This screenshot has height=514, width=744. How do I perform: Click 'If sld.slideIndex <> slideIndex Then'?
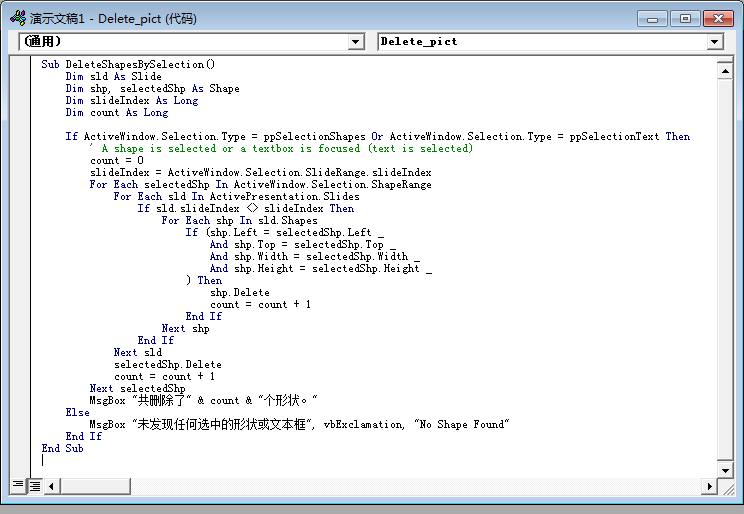pos(246,208)
